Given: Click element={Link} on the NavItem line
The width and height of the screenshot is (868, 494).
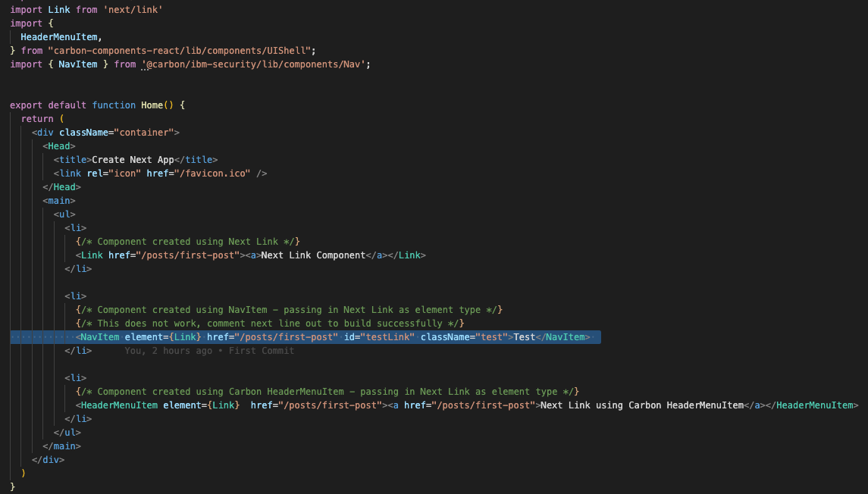Looking at the screenshot, I should [x=163, y=337].
